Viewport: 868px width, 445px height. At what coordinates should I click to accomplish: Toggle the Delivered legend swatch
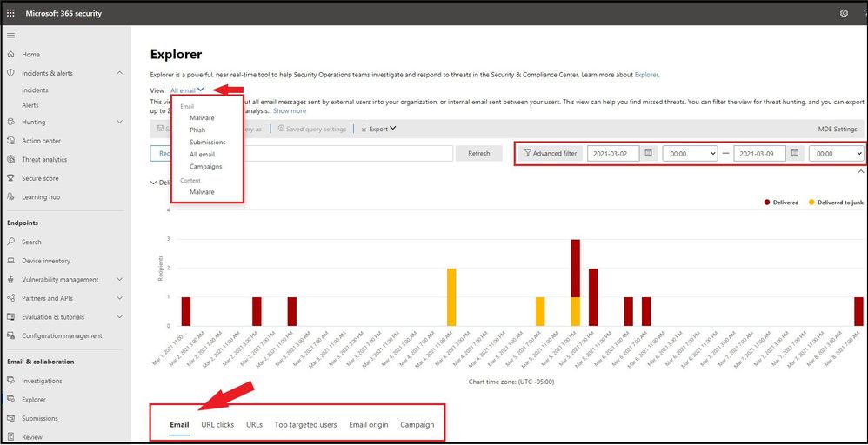767,203
